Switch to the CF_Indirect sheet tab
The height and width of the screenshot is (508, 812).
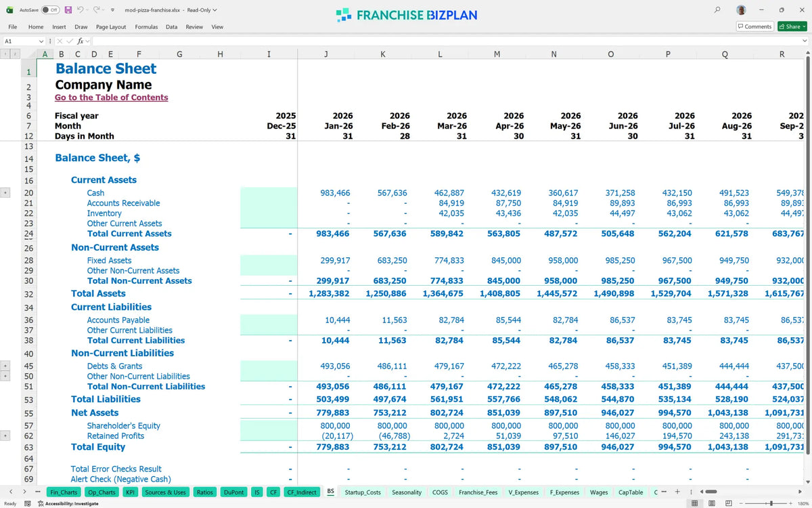pos(302,492)
